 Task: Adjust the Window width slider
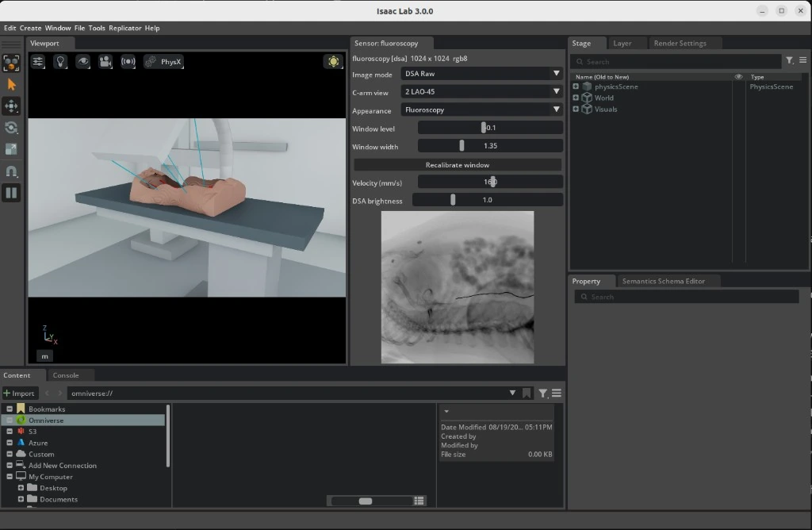click(490, 145)
